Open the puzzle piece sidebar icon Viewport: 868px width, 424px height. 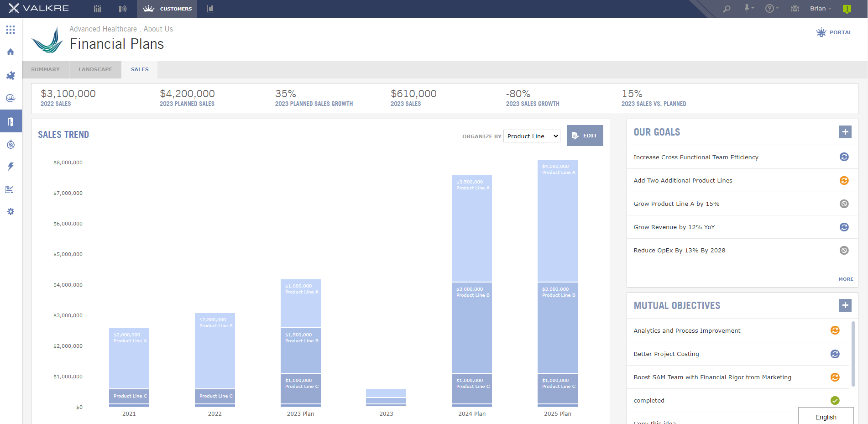point(10,75)
